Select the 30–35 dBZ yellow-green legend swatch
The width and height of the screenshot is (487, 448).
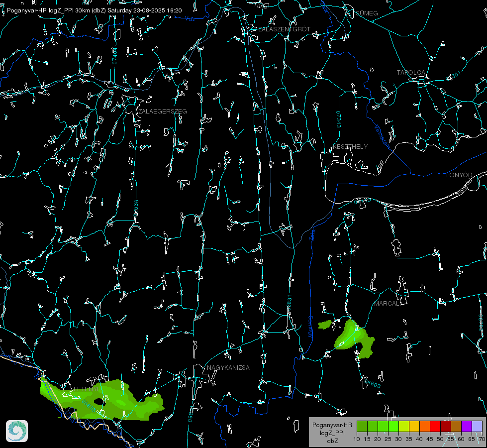point(404,426)
